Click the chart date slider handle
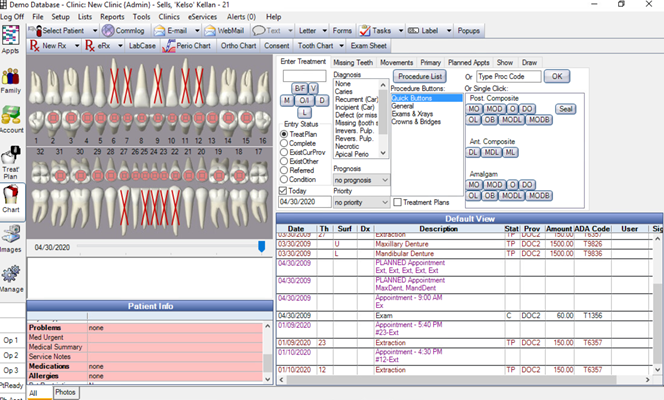 [x=262, y=246]
